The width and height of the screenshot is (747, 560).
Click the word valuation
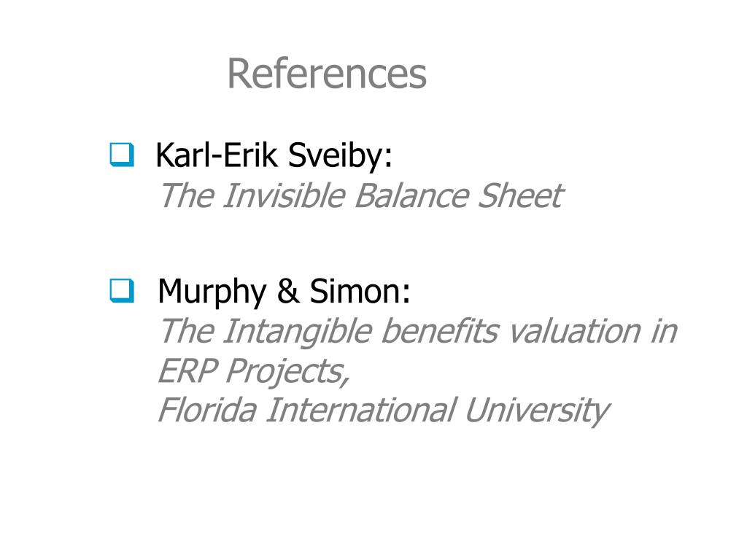coord(573,331)
